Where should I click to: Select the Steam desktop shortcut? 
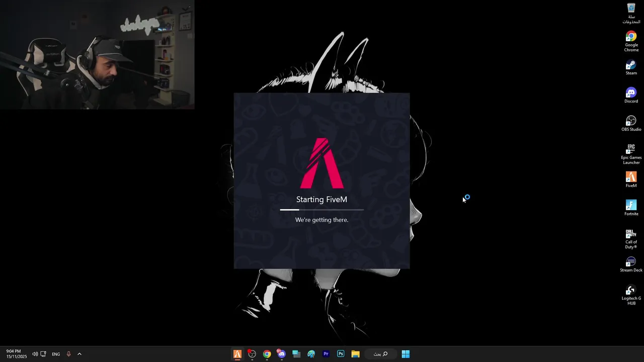click(631, 68)
